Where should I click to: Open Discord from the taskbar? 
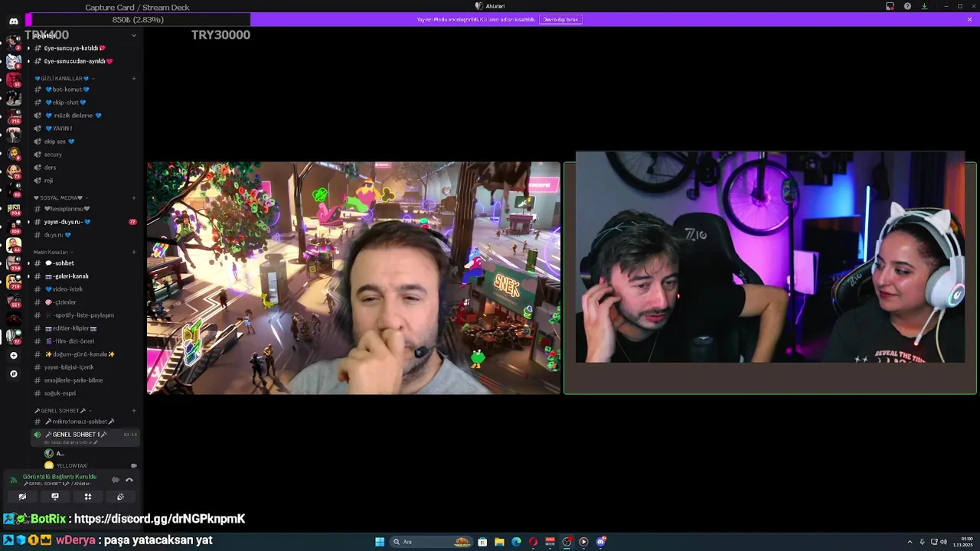tap(601, 542)
